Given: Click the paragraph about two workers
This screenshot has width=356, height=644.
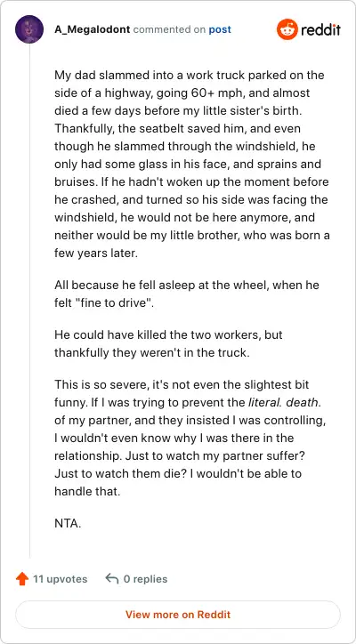Looking at the screenshot, I should 168,343.
